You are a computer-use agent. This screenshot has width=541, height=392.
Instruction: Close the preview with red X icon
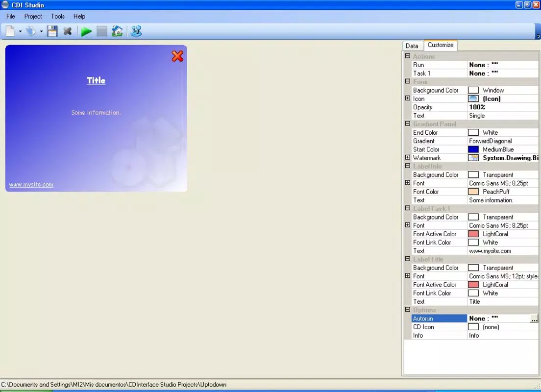point(177,56)
